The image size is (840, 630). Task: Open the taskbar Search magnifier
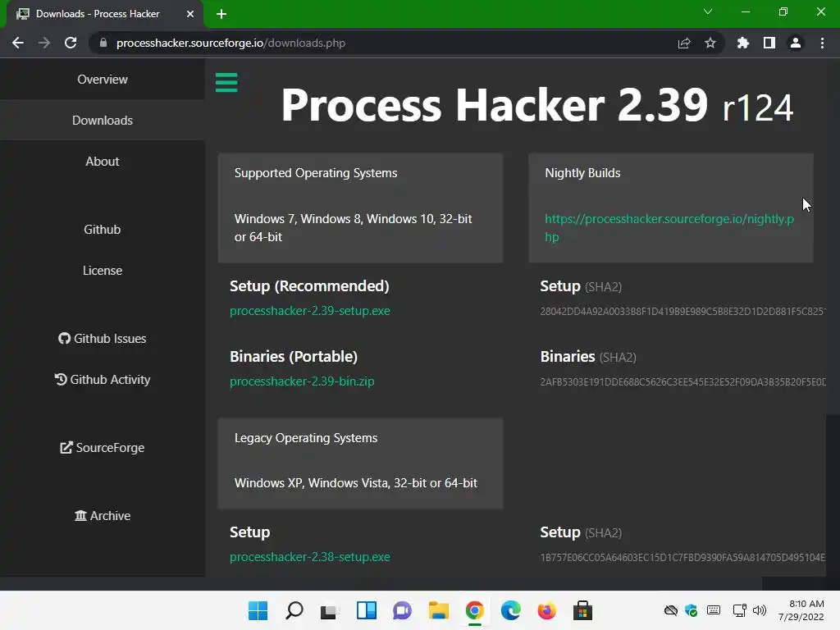[x=294, y=610]
